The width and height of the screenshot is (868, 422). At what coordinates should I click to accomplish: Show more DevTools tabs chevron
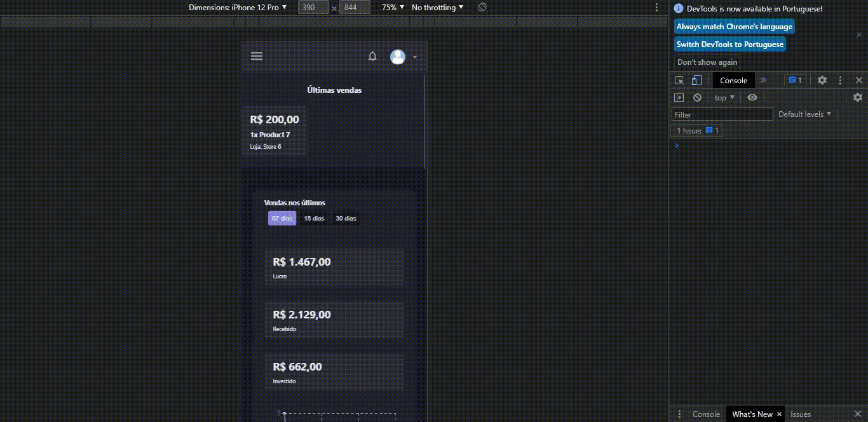point(764,80)
